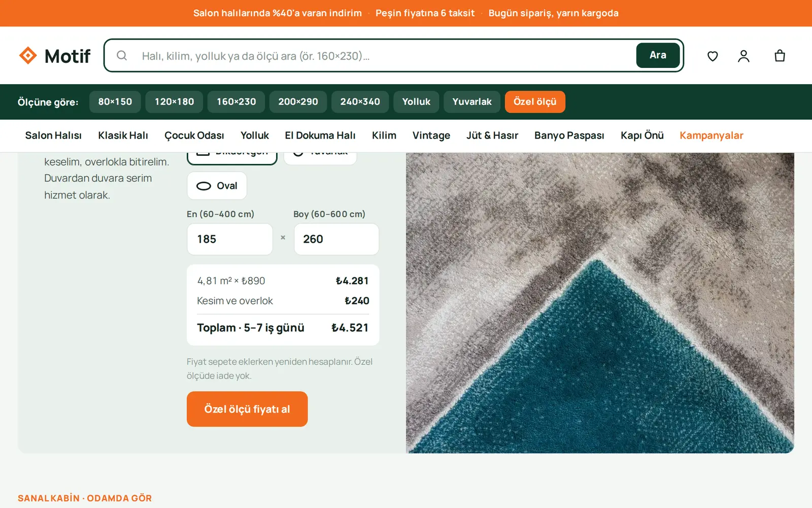
Task: Filter by 200×290 size
Action: [x=298, y=102]
